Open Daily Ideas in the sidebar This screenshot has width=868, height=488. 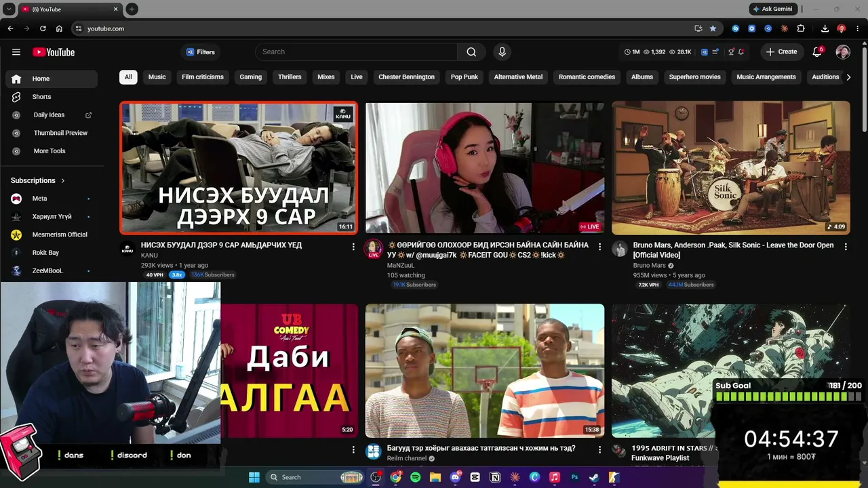pos(52,115)
